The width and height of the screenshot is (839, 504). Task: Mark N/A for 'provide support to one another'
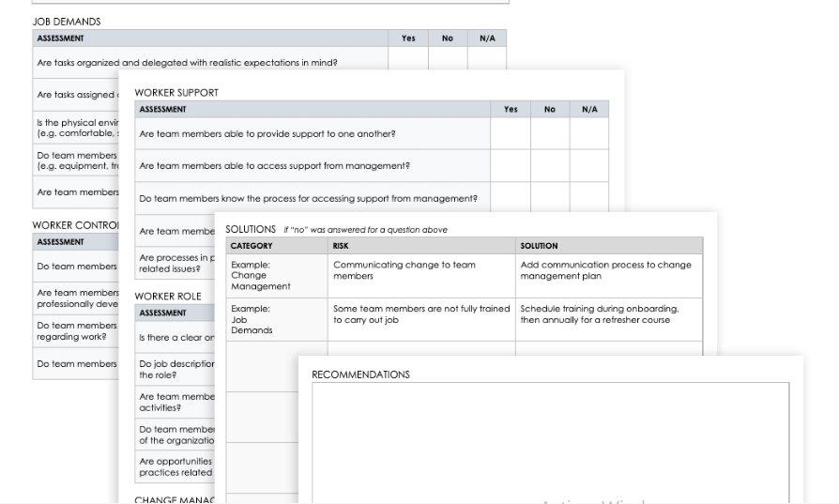coord(589,134)
